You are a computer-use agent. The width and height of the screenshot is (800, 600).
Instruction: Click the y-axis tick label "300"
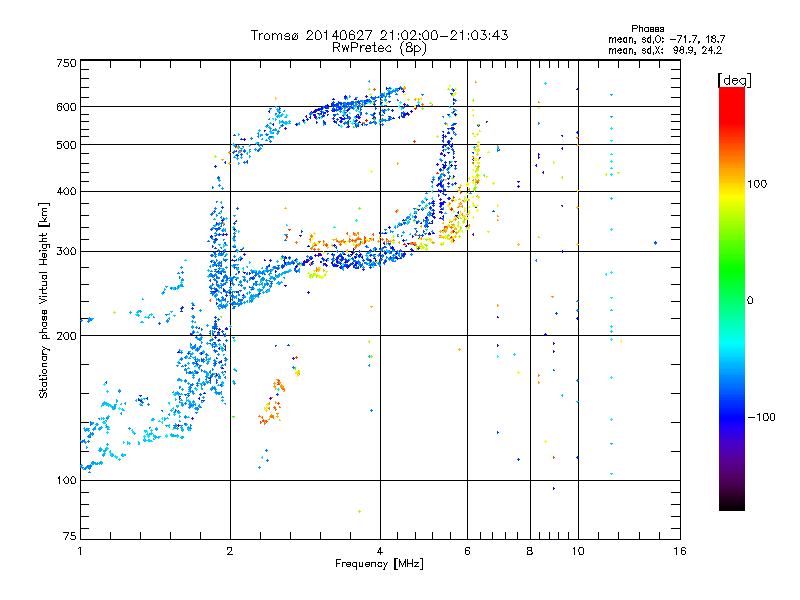(x=66, y=251)
